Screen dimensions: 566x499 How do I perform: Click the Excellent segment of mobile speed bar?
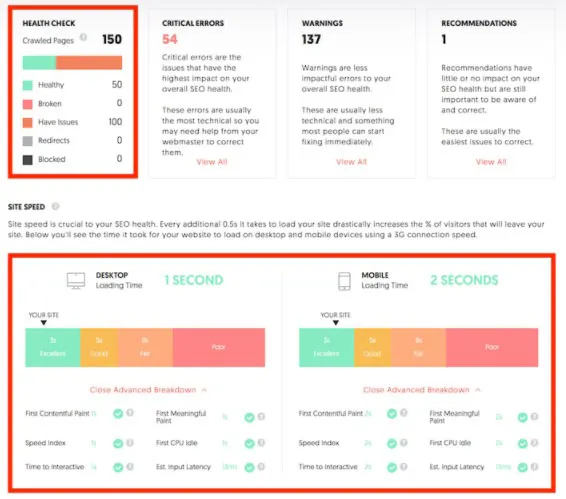(327, 347)
